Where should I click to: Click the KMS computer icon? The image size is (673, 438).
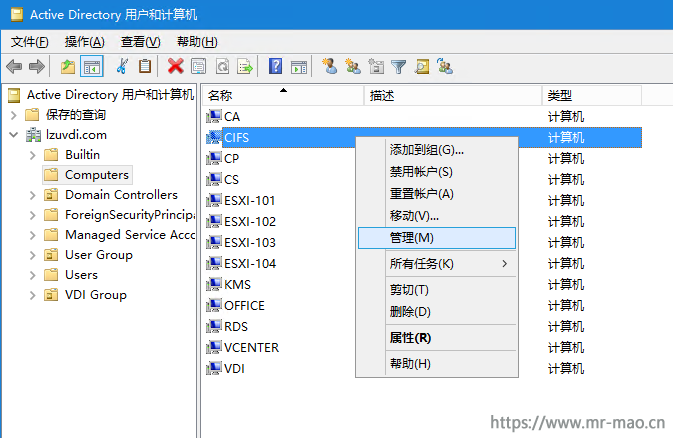pos(213,284)
